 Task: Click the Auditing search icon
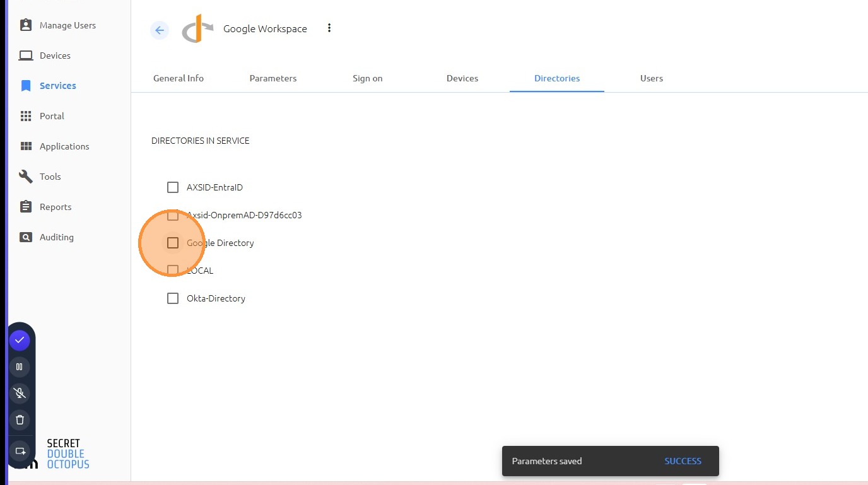26,237
